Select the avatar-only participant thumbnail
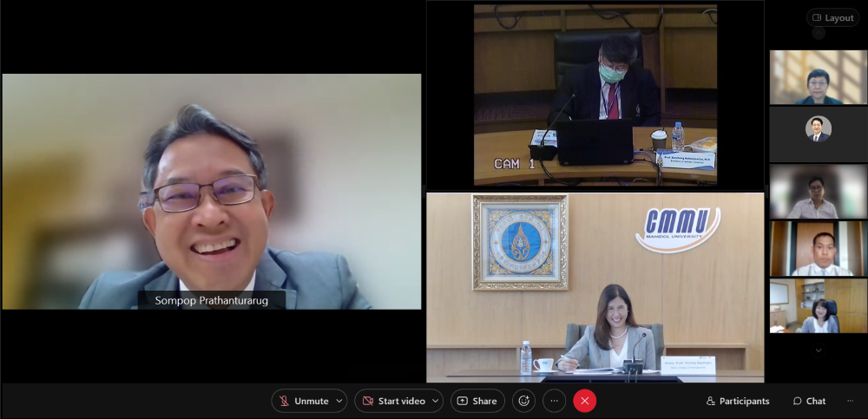The height and width of the screenshot is (419, 868). pos(818,134)
